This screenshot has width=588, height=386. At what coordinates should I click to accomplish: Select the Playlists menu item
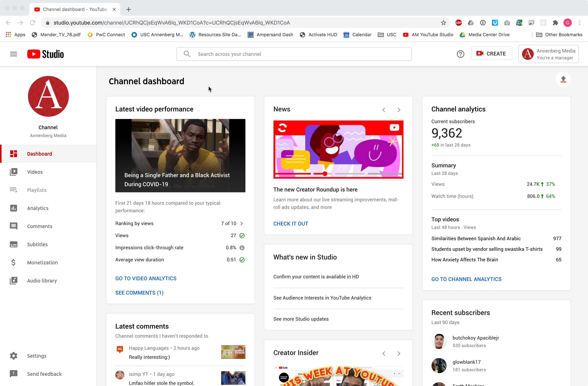pos(36,190)
